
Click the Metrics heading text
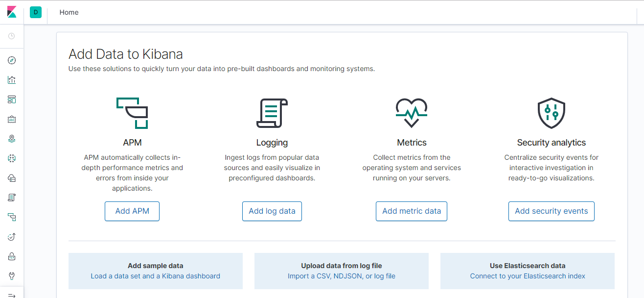[412, 143]
